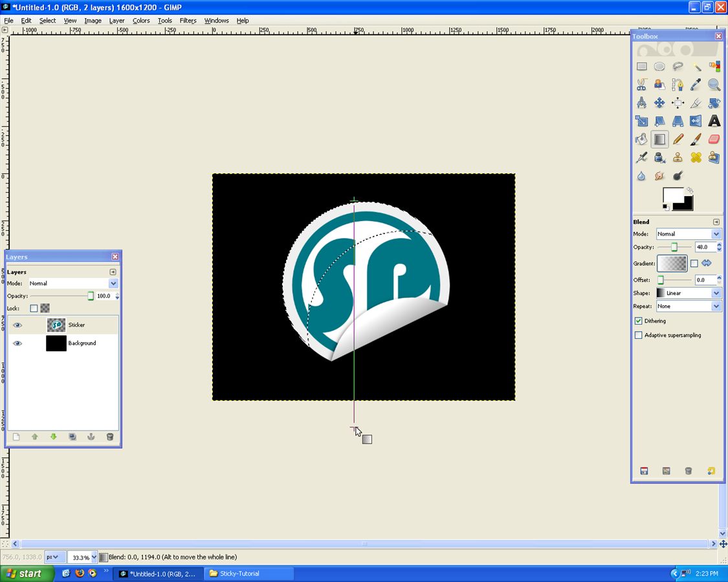Select the Scale tool
This screenshot has width=728, height=582.
coord(642,121)
